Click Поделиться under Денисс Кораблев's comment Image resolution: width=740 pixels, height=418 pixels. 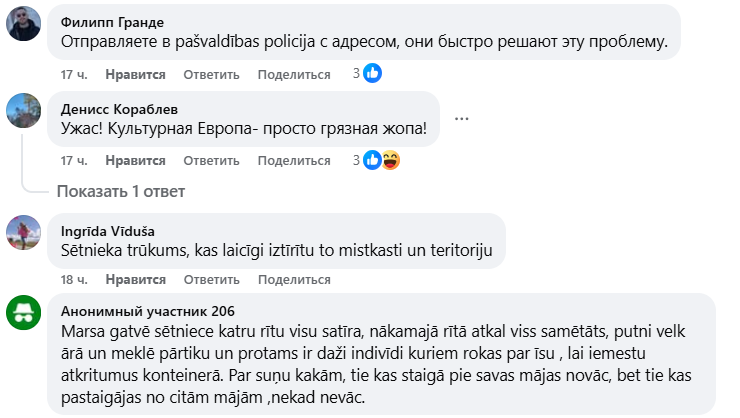(x=294, y=161)
